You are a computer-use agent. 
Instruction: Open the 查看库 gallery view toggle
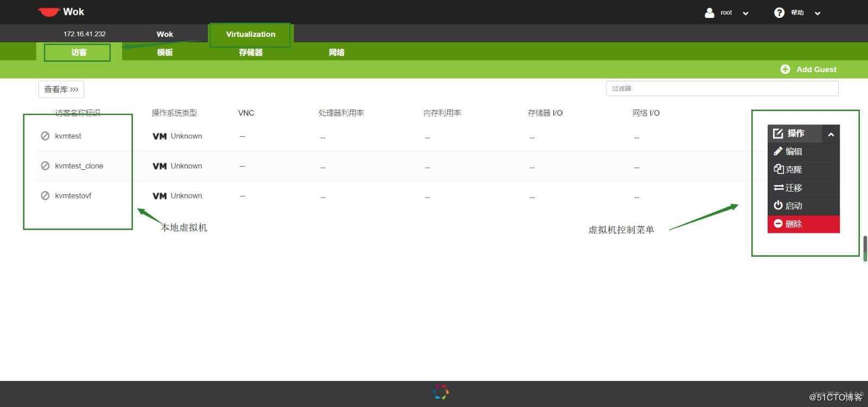click(61, 89)
